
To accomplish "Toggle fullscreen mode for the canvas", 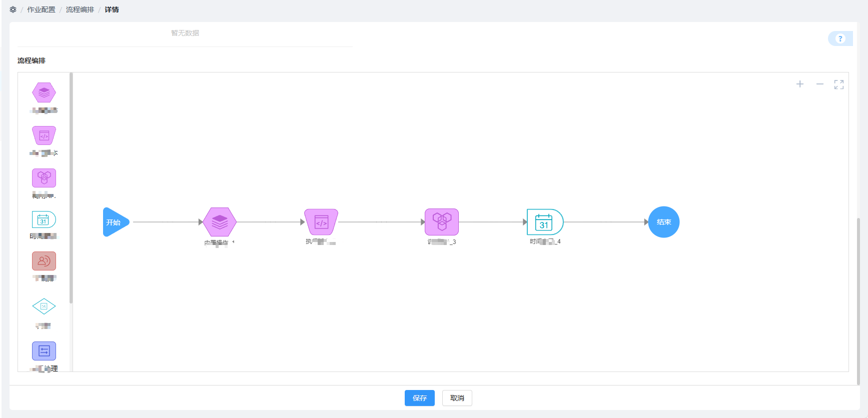I will [839, 84].
